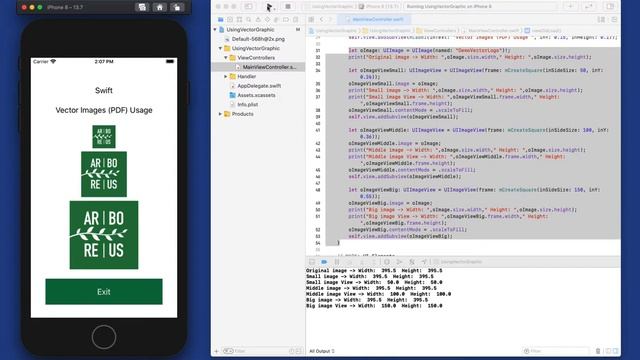Click the large ARBOREUS logo in simulator

(x=104, y=235)
